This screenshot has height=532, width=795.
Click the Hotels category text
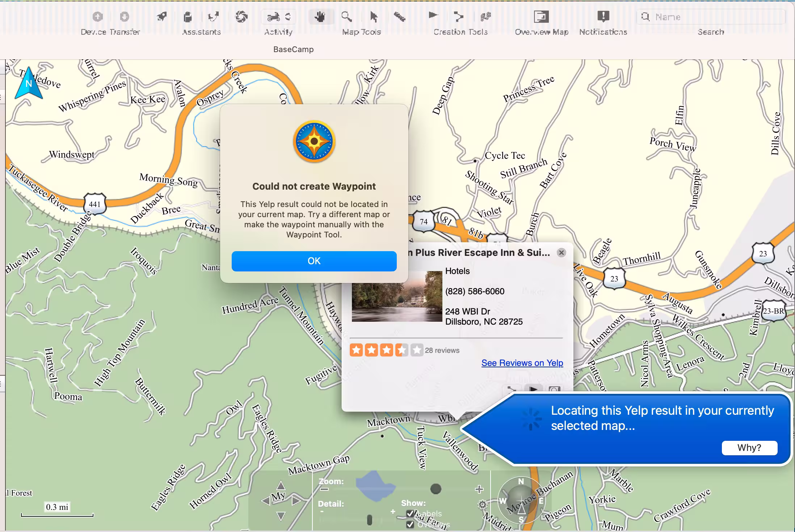pos(457,271)
